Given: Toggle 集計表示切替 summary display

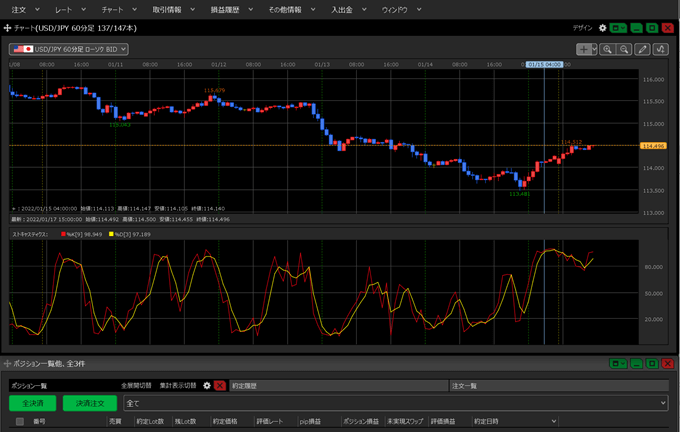Looking at the screenshot, I should click(178, 385).
